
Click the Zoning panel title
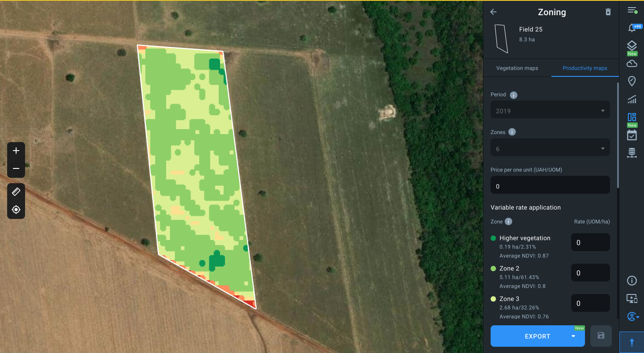552,12
